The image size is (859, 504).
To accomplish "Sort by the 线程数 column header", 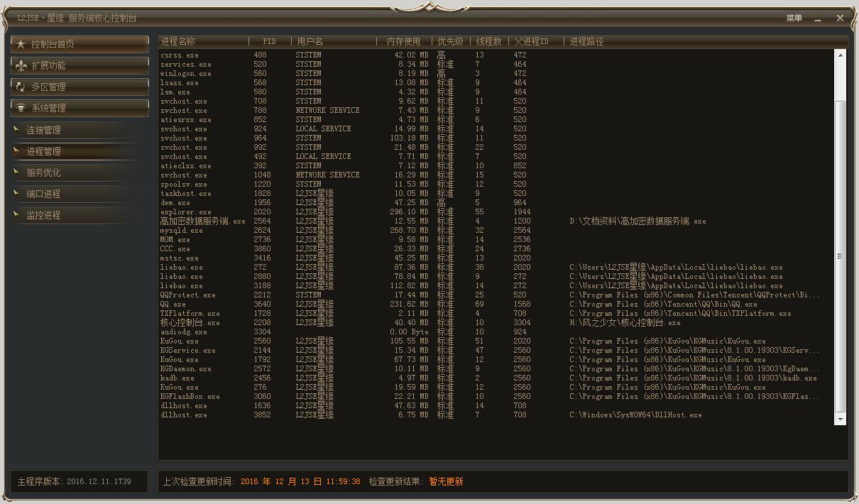I will click(x=489, y=42).
